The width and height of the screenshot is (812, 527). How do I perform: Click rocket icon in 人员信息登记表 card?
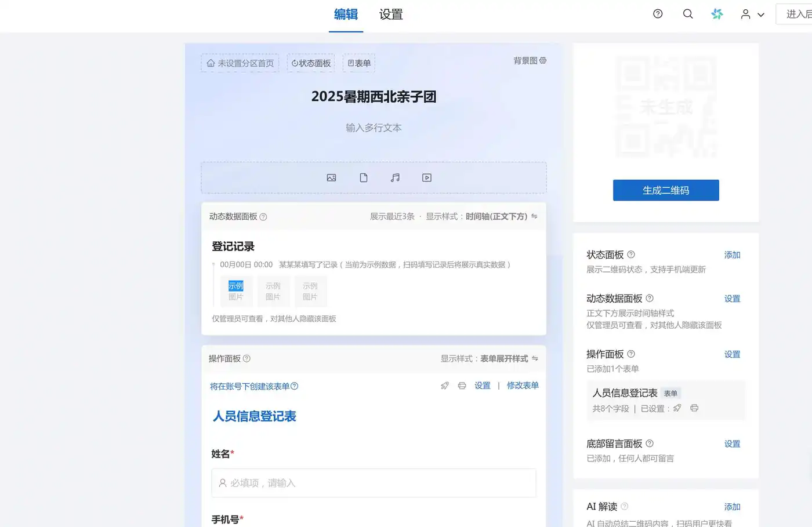[x=677, y=408]
